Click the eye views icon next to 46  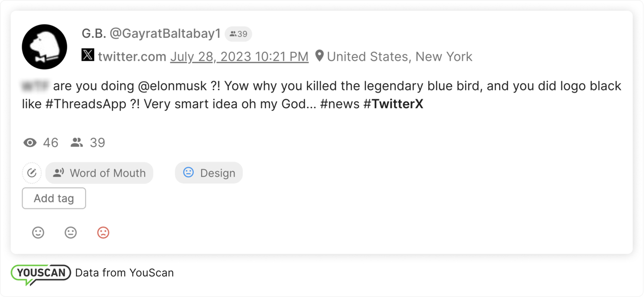(x=30, y=143)
